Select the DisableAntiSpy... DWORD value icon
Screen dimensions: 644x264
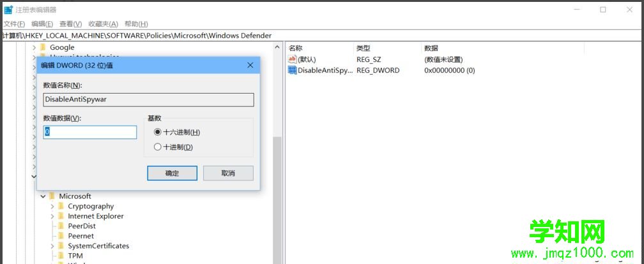pos(292,70)
